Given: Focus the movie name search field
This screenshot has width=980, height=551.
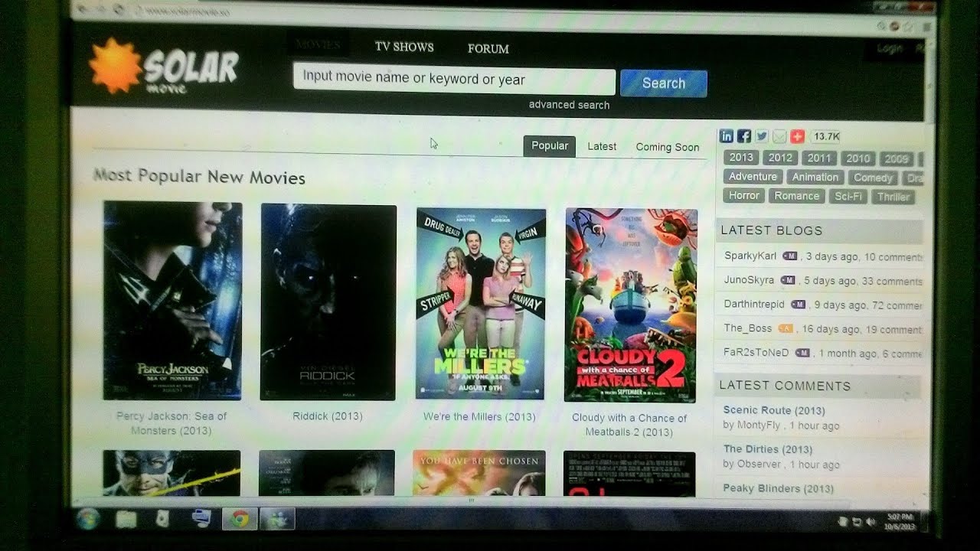Looking at the screenshot, I should (454, 80).
